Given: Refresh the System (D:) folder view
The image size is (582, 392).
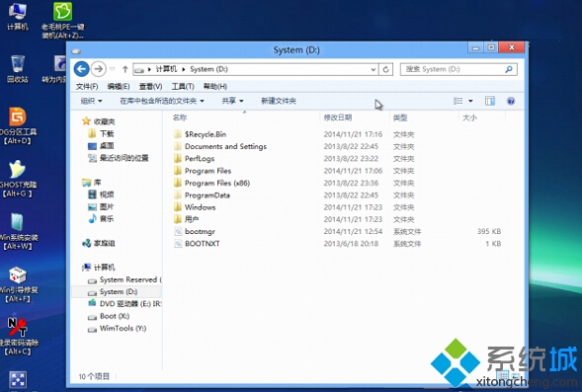Looking at the screenshot, I should tap(385, 69).
